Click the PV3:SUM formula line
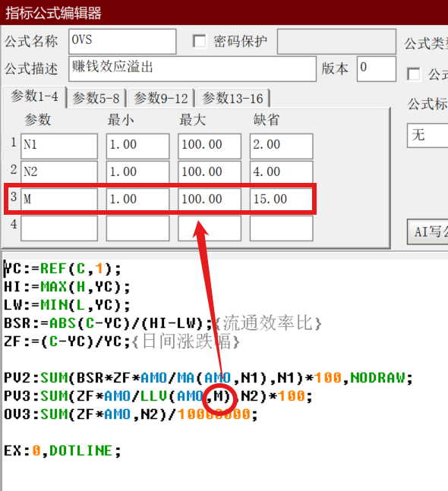 tap(158, 396)
